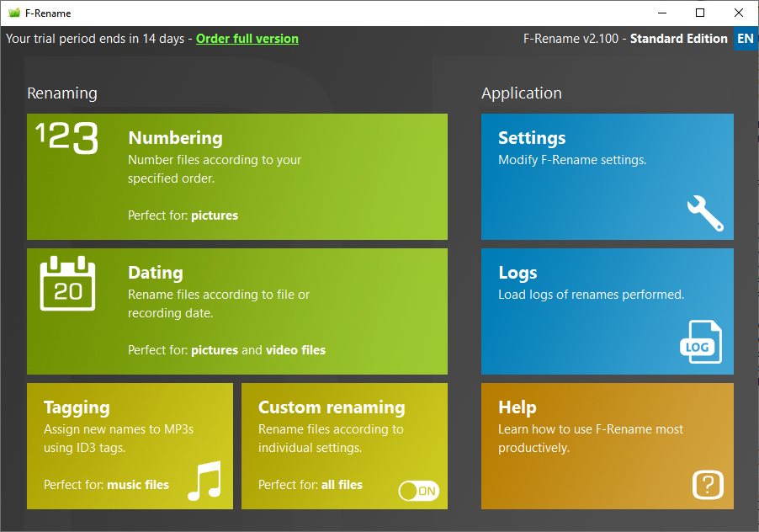
Task: Click the music note icon
Action: click(x=204, y=481)
